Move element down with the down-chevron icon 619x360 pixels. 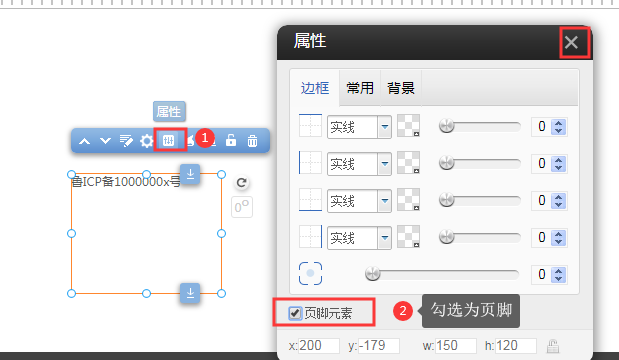pos(105,141)
